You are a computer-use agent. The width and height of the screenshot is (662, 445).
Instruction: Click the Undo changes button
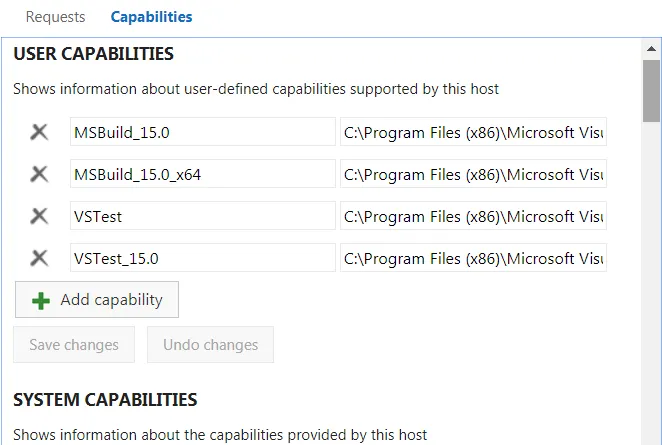[x=210, y=345]
